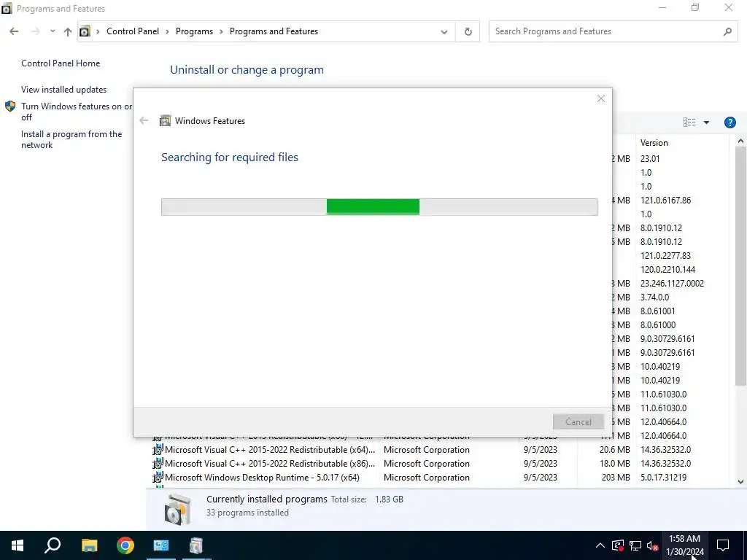
Task: Show hidden system tray icons
Action: (x=600, y=545)
